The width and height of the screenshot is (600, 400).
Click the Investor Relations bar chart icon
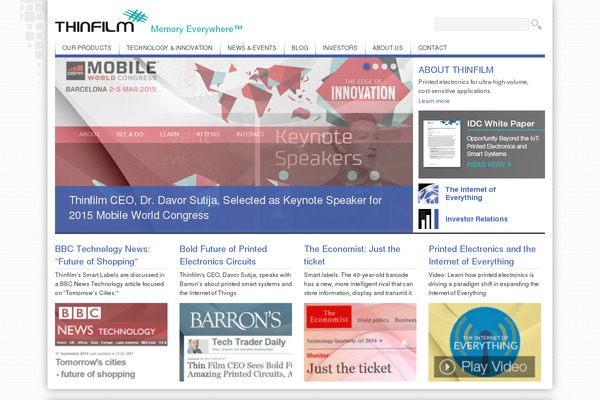(x=429, y=219)
